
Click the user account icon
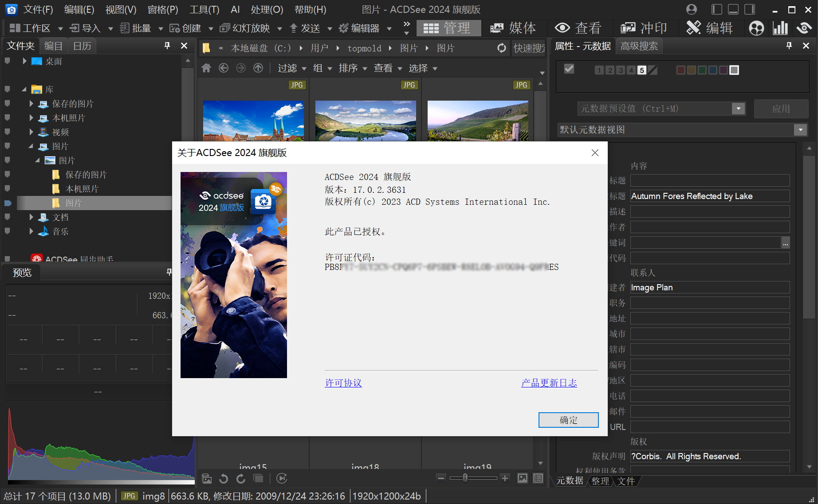tap(691, 9)
